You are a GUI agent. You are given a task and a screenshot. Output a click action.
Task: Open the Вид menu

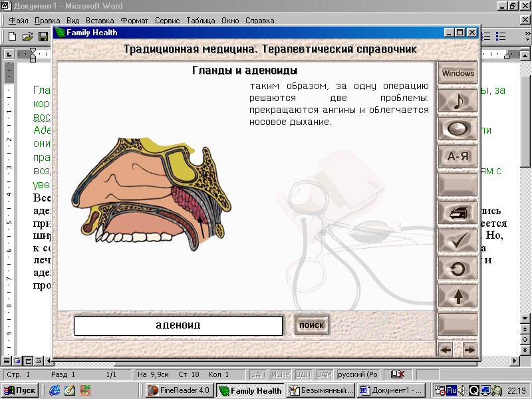point(72,21)
